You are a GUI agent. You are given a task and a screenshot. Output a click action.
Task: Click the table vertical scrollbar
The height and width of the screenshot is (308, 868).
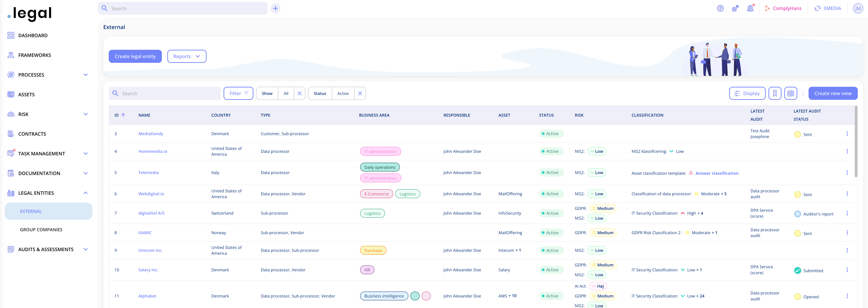856,142
